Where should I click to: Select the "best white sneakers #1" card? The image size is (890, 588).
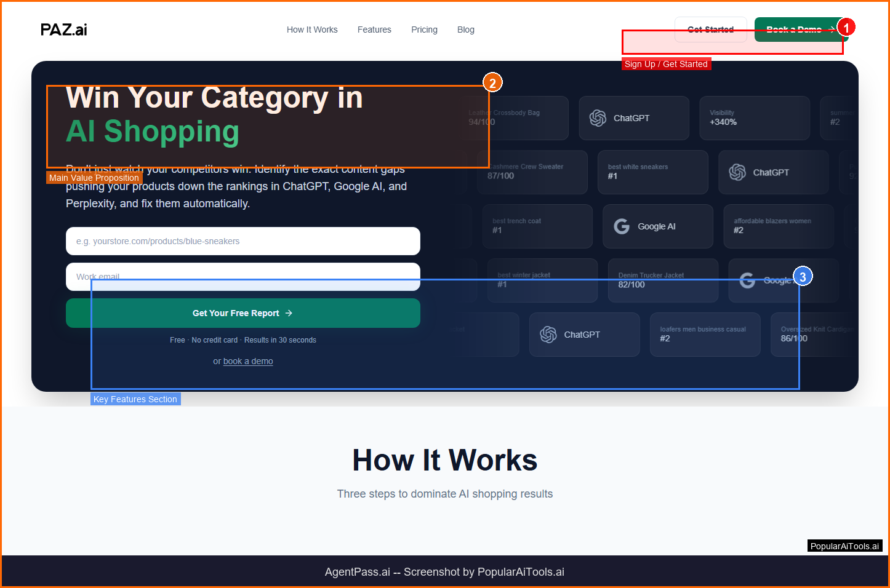point(652,172)
